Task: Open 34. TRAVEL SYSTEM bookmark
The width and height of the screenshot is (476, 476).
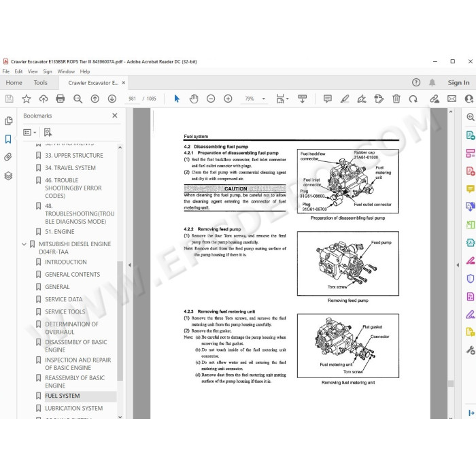Action: [70, 168]
